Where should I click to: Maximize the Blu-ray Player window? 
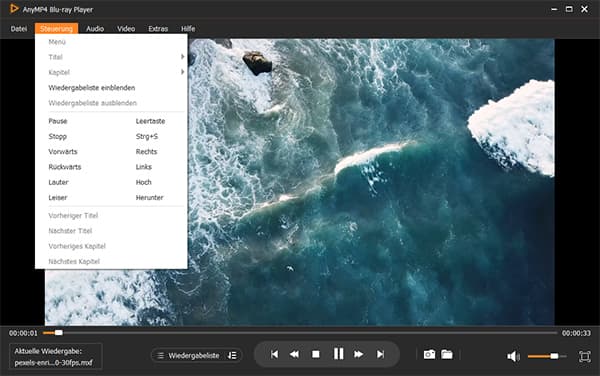pos(569,9)
